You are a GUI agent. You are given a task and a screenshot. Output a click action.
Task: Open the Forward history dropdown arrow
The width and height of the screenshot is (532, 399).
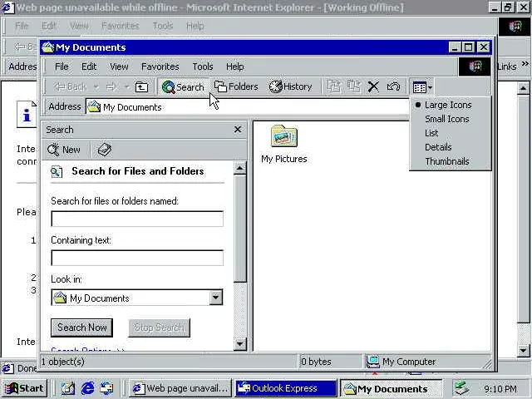pos(126,86)
